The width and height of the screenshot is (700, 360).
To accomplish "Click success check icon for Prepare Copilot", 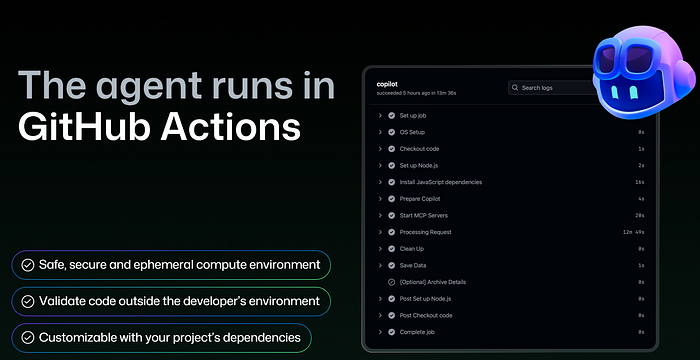I will point(392,199).
